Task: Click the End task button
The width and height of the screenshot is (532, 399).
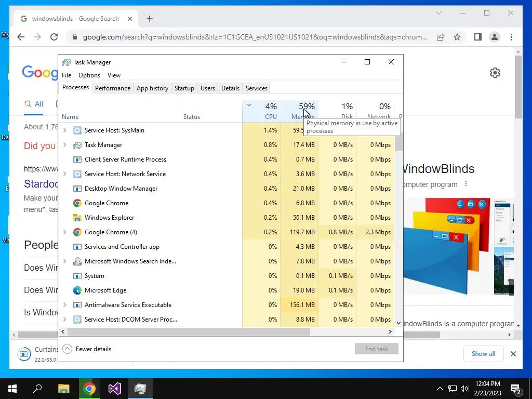Action: tap(377, 349)
